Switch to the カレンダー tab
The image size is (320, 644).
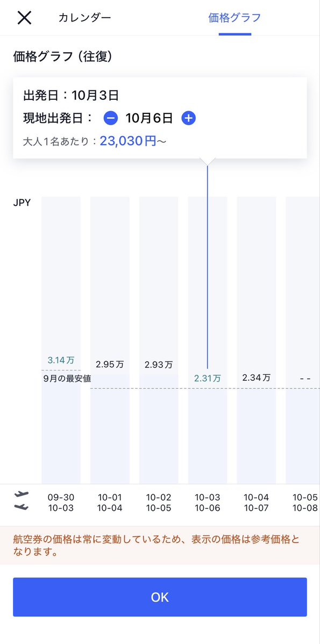pos(85,18)
